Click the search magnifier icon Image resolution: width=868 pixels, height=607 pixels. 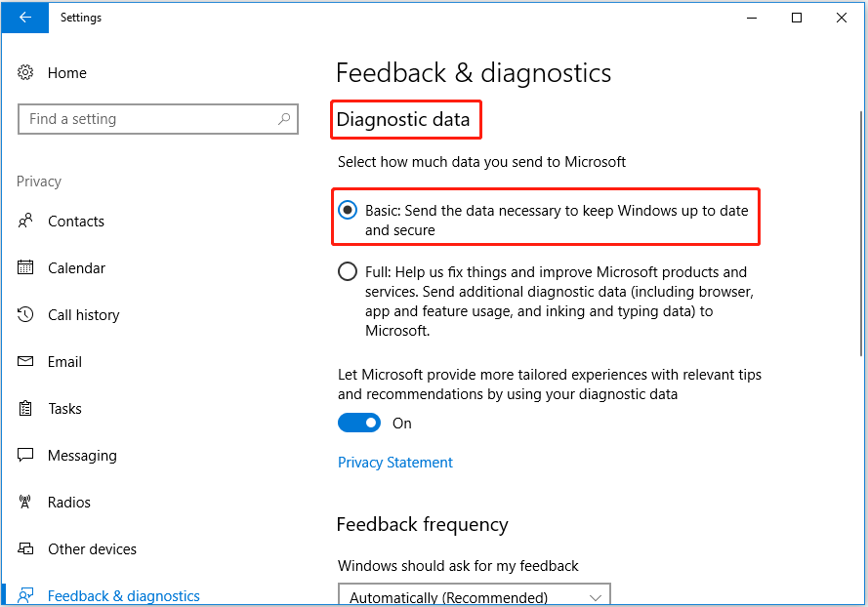[284, 119]
